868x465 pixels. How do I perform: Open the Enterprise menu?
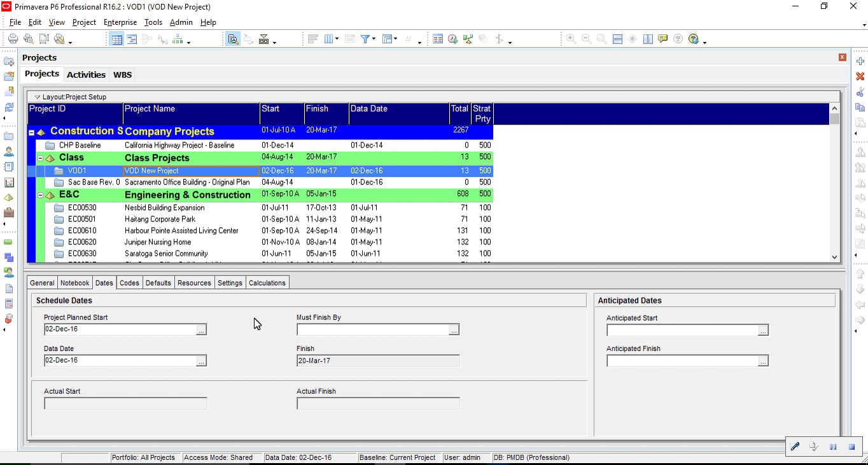[120, 22]
